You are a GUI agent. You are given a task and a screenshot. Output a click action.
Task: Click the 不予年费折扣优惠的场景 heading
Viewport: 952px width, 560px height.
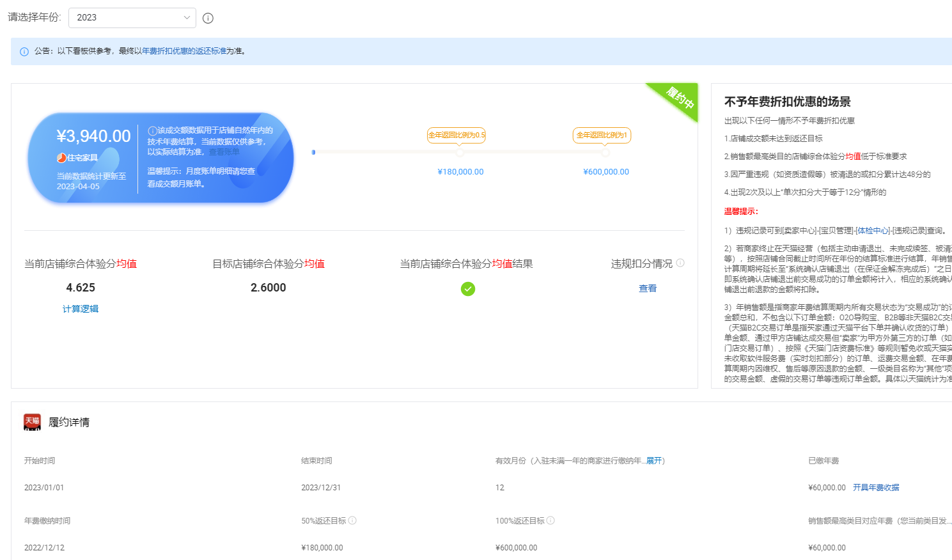(x=788, y=102)
